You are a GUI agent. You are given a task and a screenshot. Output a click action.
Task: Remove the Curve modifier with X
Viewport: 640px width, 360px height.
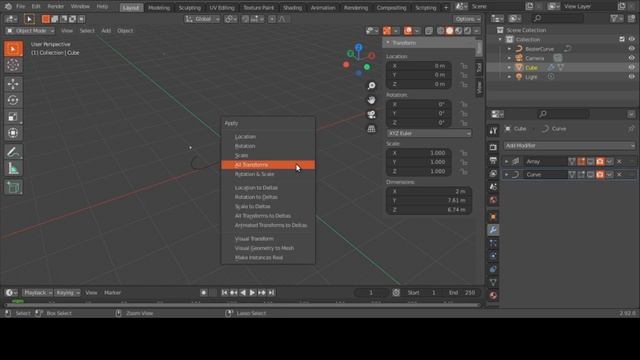(619, 175)
